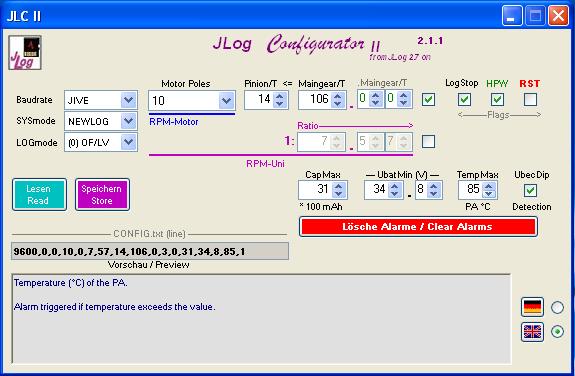Select the UK flag language icon
575x376 pixels.
click(532, 332)
